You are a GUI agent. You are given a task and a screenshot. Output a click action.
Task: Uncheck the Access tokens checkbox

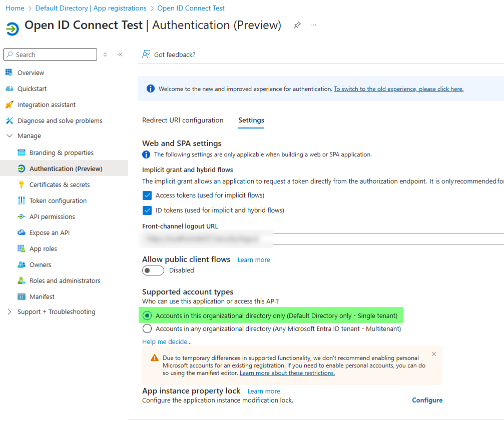pyautogui.click(x=147, y=195)
